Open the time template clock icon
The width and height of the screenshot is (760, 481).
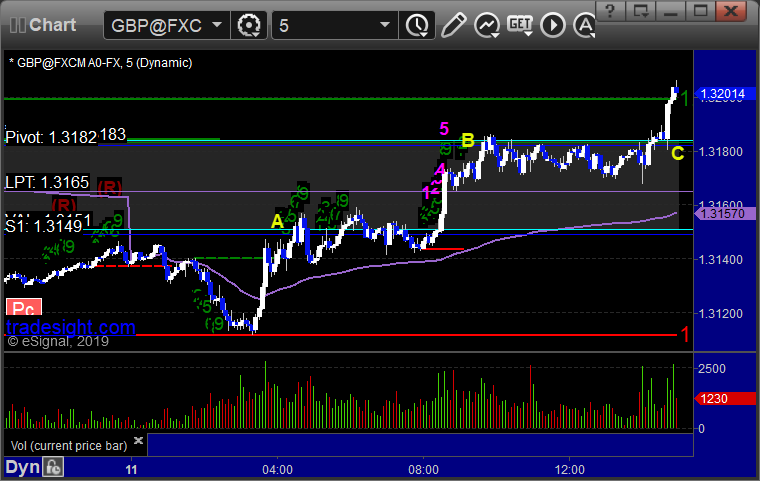pos(416,25)
